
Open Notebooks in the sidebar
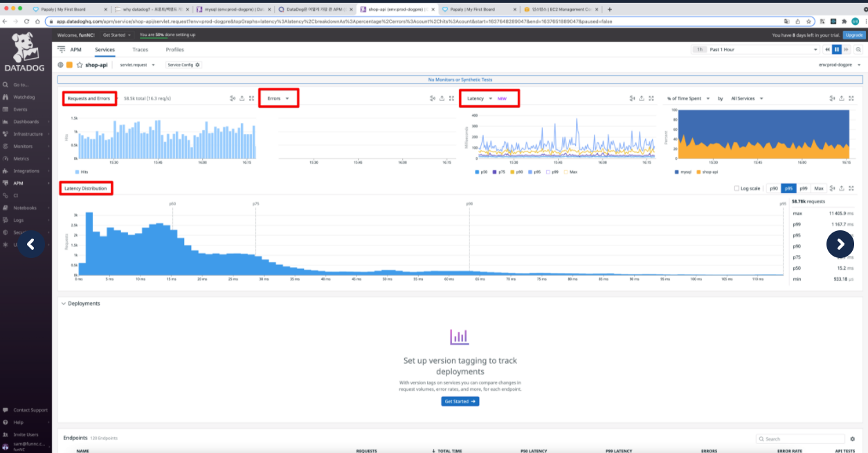[25, 207]
